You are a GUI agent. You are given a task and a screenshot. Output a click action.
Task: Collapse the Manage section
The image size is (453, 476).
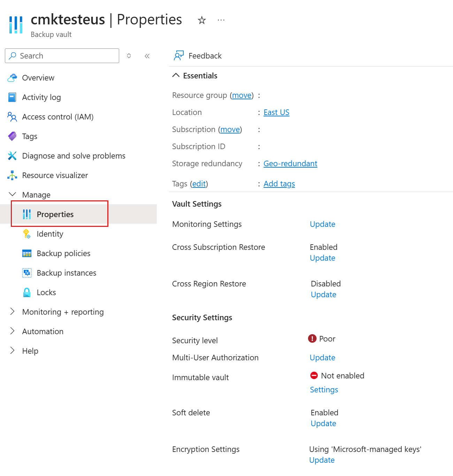click(x=12, y=194)
